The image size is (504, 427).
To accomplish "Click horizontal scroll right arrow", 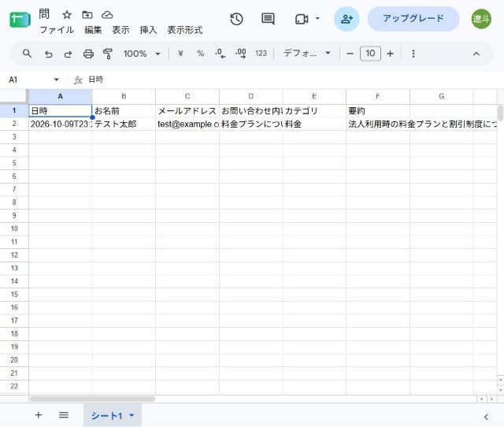I will [491, 399].
